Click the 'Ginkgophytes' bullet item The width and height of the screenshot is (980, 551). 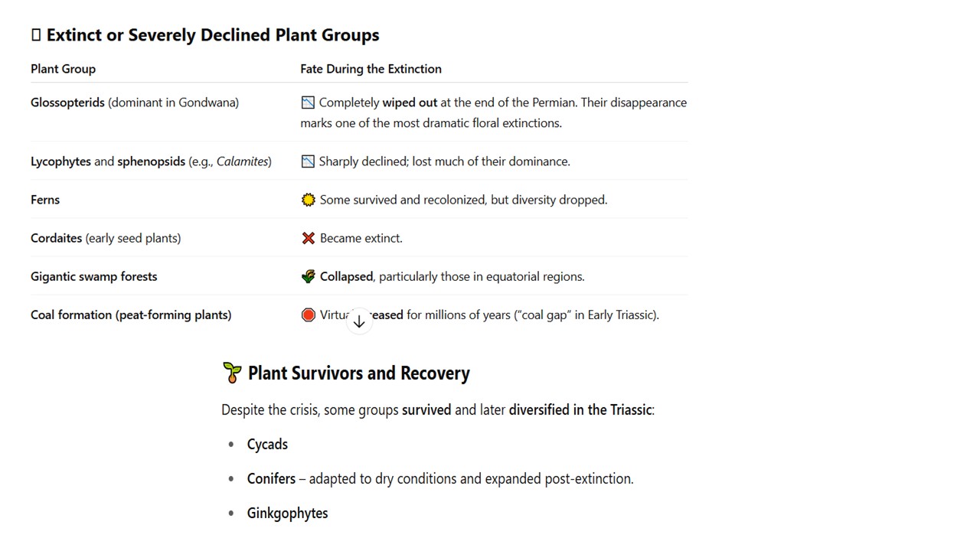pos(287,514)
